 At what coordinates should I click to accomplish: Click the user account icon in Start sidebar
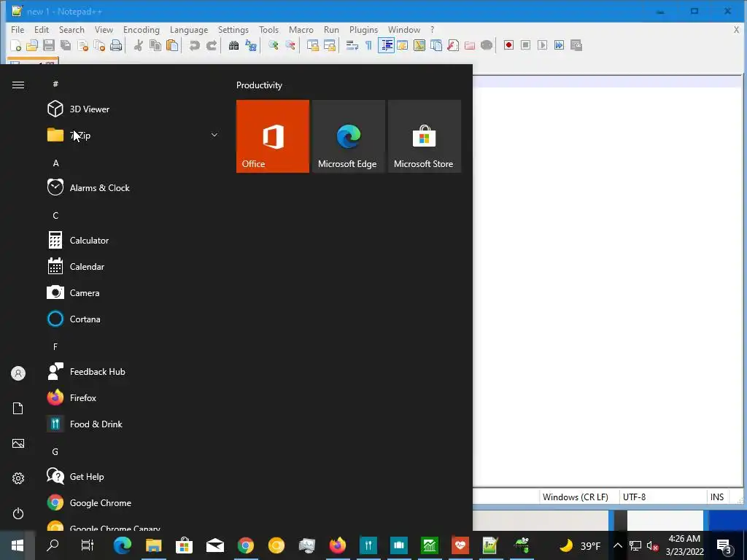coord(18,373)
